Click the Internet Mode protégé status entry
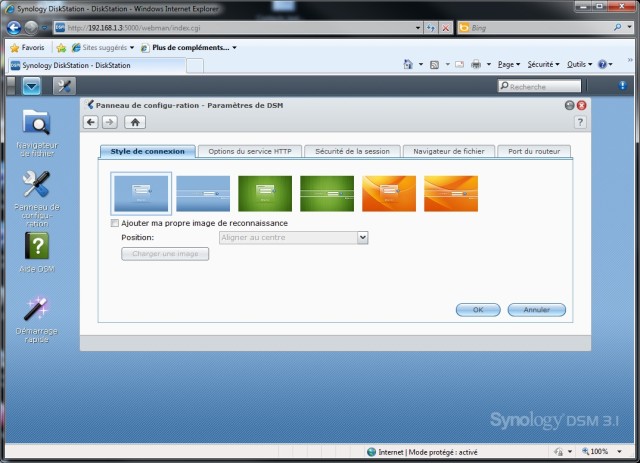This screenshot has height=463, width=640. coord(422,452)
